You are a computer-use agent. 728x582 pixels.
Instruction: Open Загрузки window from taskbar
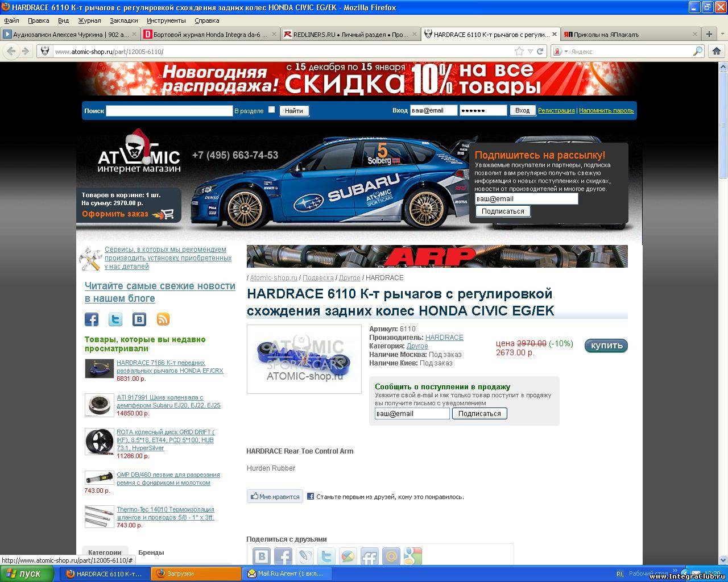196,574
